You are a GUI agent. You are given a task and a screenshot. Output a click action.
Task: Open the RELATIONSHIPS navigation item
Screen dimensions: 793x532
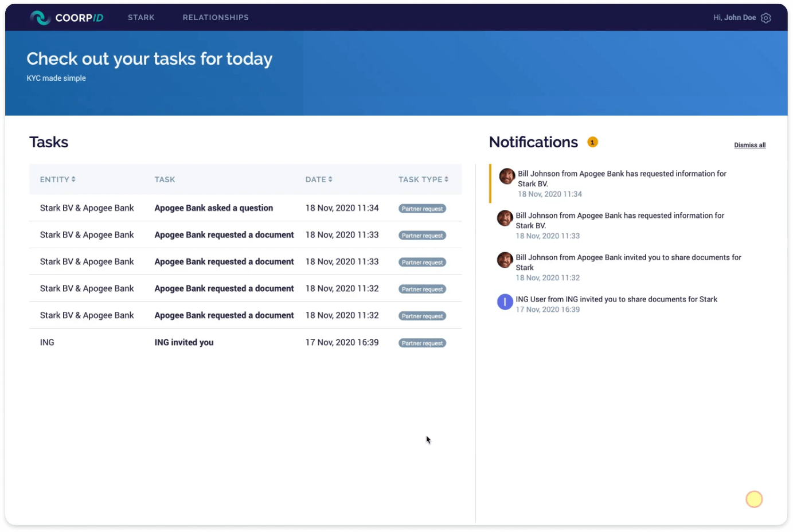(215, 17)
